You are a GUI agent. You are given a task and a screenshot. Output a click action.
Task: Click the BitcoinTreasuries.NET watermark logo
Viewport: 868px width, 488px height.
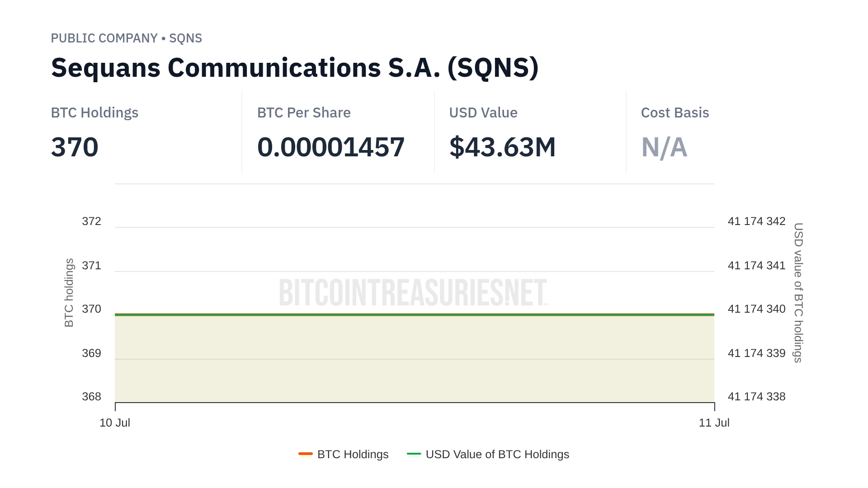(x=413, y=292)
